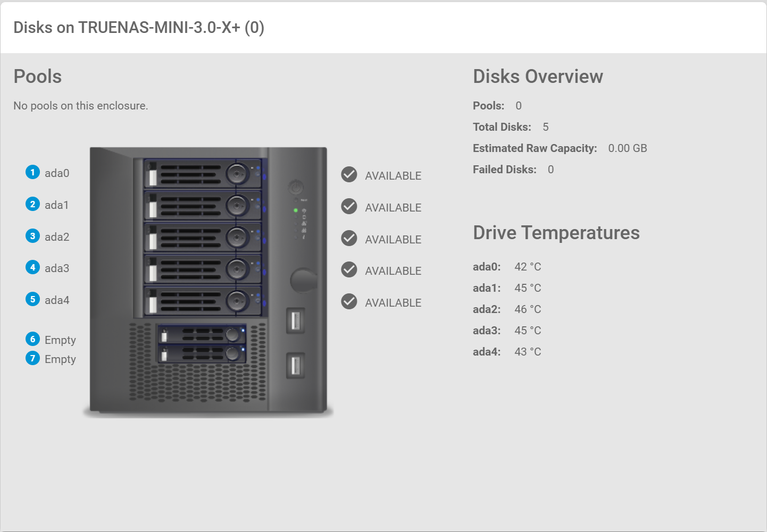Click the Empty label for slot 7
This screenshot has height=532, width=767.
click(x=60, y=359)
